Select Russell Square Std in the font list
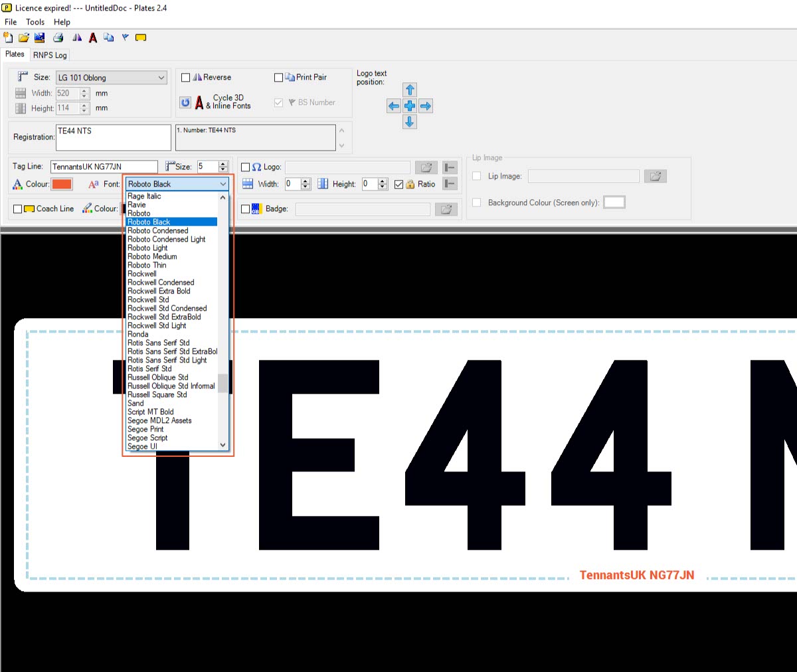Screen dimensions: 797x672 tap(171, 394)
